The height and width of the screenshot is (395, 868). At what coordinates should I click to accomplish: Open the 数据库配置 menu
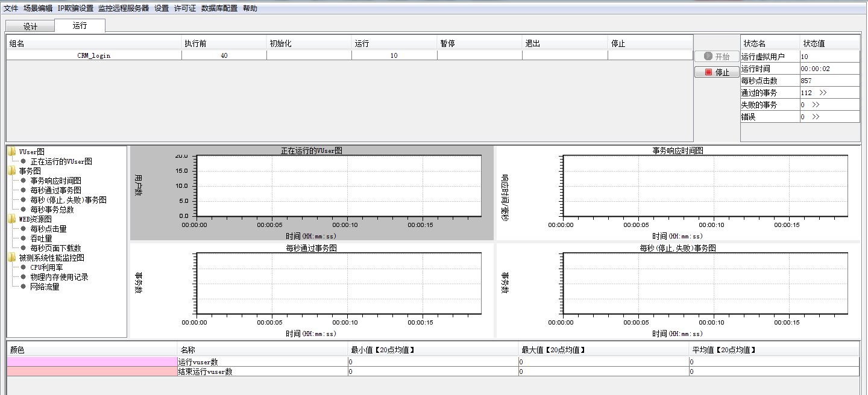pyautogui.click(x=219, y=8)
